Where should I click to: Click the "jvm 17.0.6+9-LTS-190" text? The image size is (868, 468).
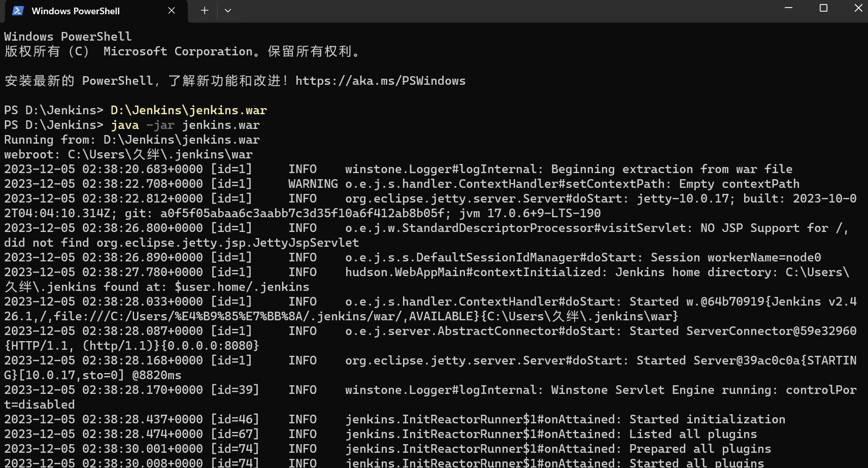coord(530,214)
